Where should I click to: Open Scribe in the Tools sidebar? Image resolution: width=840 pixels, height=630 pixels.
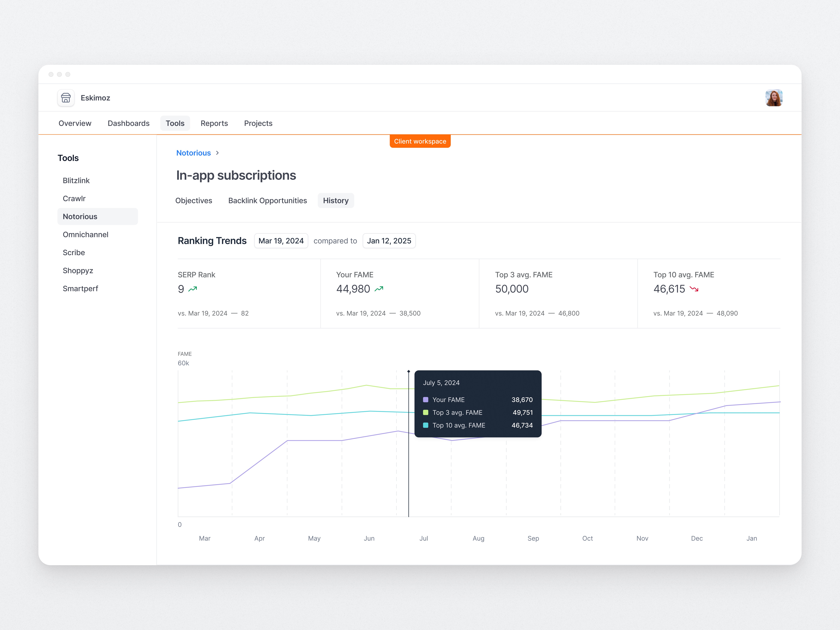tap(98, 253)
